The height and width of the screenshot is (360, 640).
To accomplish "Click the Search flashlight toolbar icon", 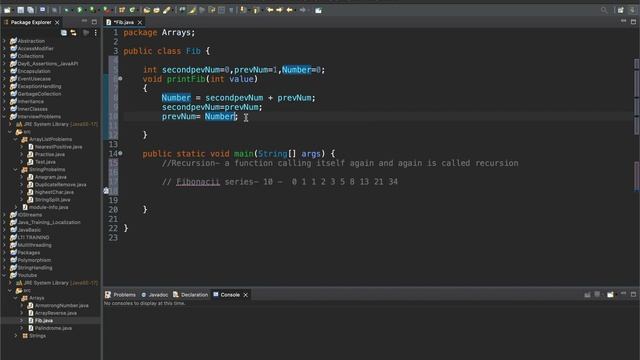I will point(167,10).
